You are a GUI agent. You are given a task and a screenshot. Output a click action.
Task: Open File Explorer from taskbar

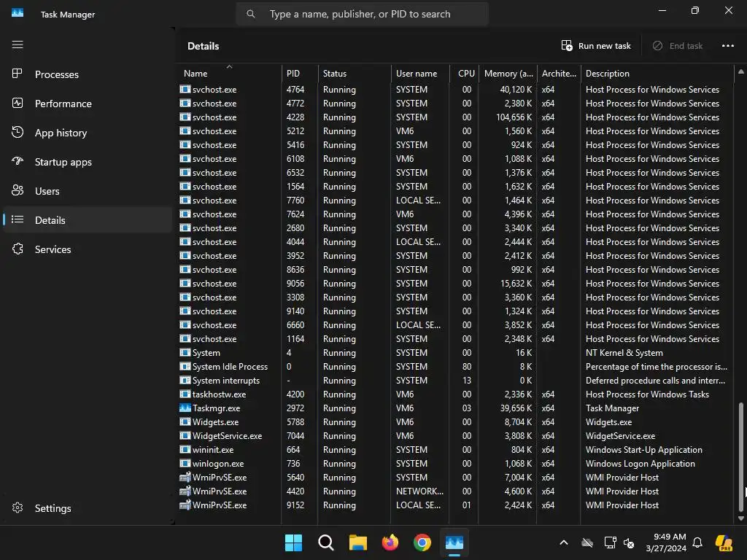(x=357, y=542)
